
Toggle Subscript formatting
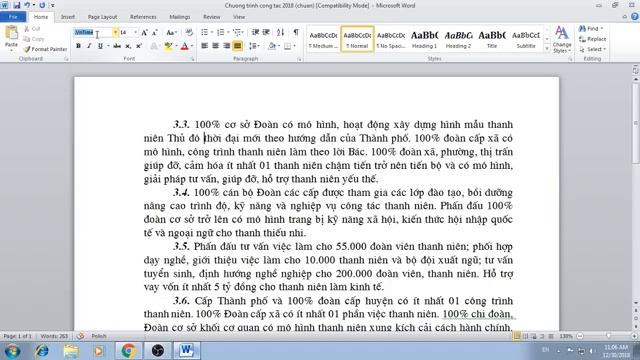click(x=128, y=46)
